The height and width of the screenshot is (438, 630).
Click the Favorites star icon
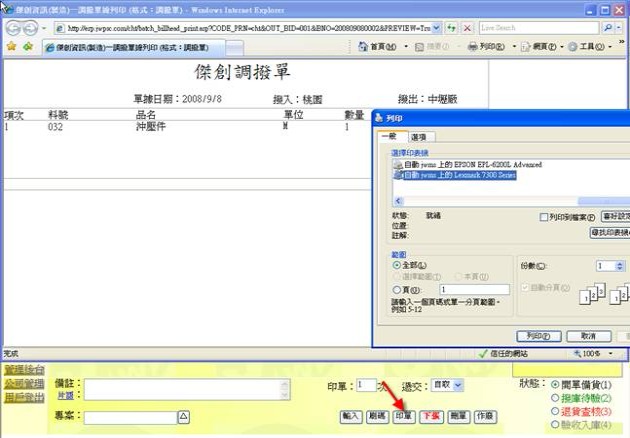tap(11, 46)
